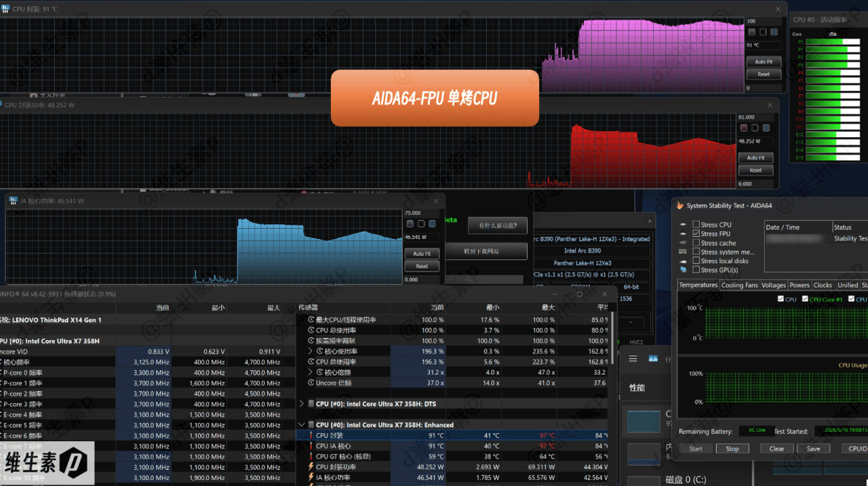The width and height of the screenshot is (868, 486).
Task: Expand the 核心使用率 sensor row
Action: pos(311,352)
